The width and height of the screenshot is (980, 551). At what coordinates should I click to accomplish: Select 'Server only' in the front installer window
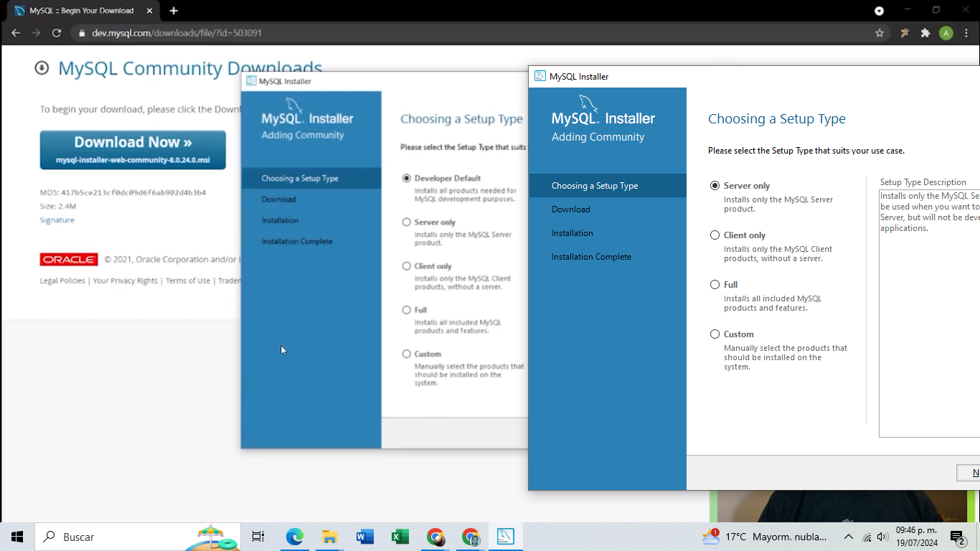click(715, 185)
